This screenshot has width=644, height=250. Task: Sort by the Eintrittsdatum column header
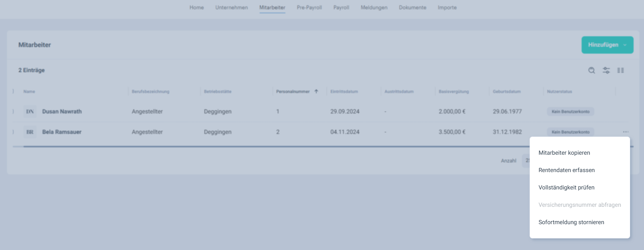344,91
